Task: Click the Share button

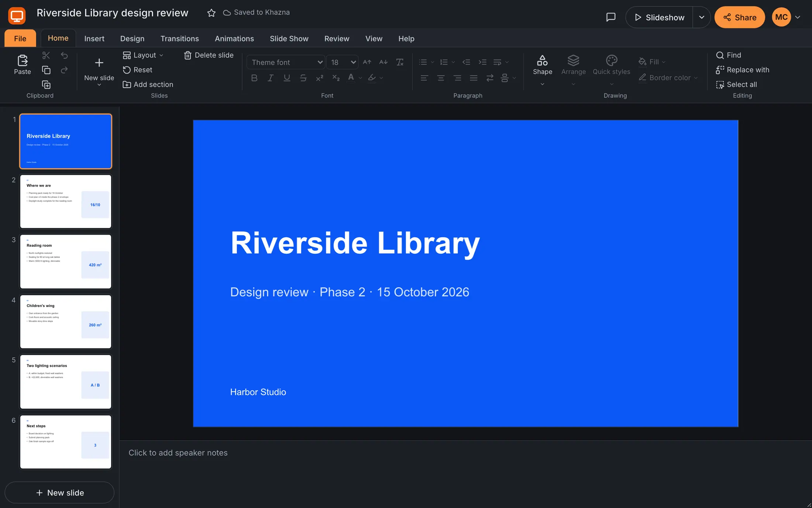Action: click(740, 17)
